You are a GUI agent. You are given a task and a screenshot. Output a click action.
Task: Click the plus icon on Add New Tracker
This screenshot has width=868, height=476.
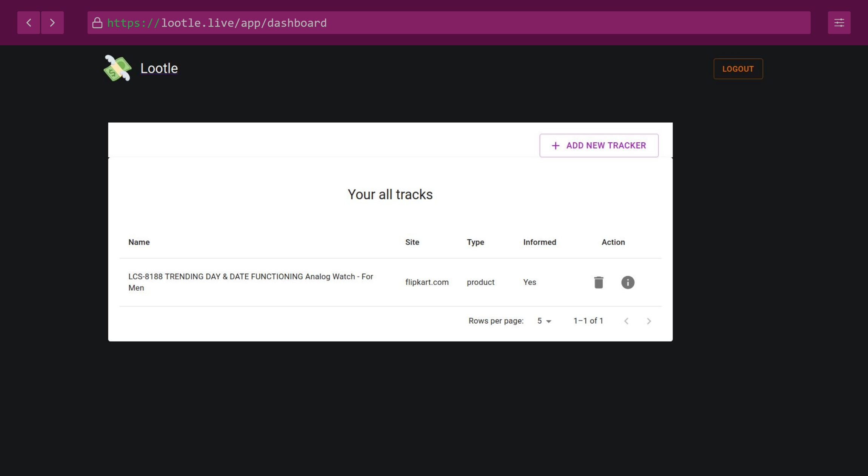(x=556, y=146)
